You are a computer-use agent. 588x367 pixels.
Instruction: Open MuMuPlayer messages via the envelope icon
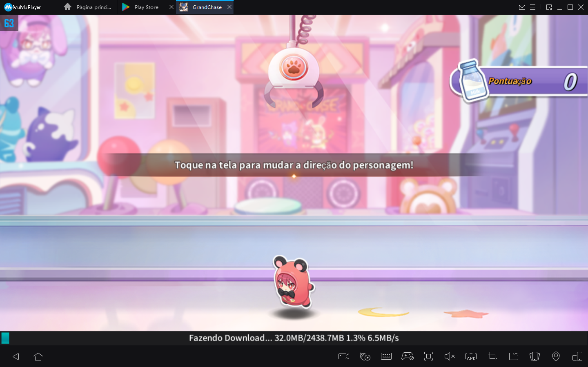(x=522, y=7)
